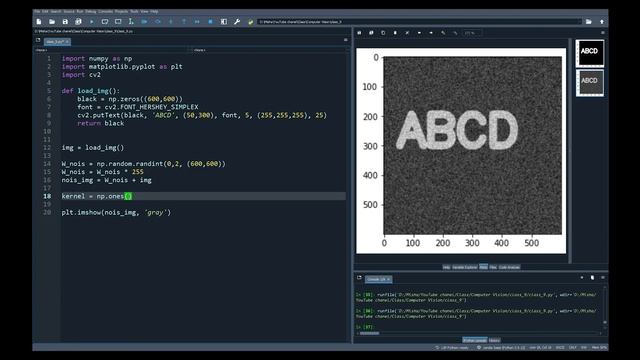Run selection or current line icon
This screenshot has height=360, width=640.
131,22
